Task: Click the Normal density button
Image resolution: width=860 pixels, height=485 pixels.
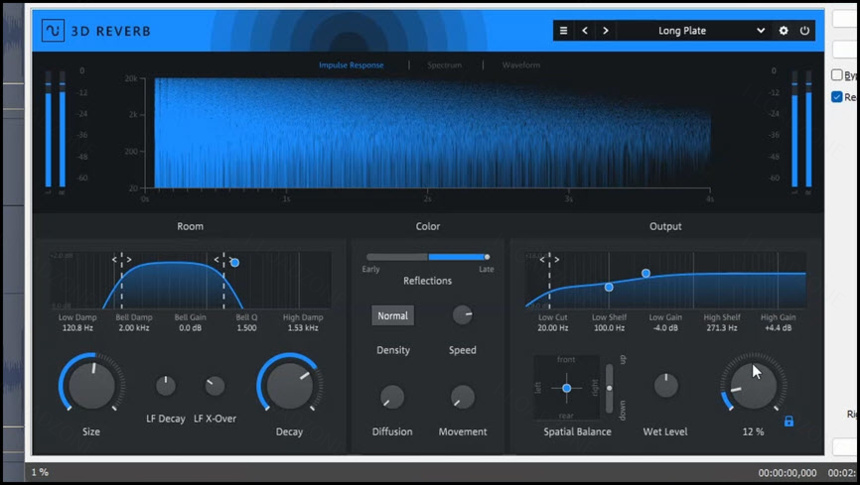Action: (x=393, y=315)
